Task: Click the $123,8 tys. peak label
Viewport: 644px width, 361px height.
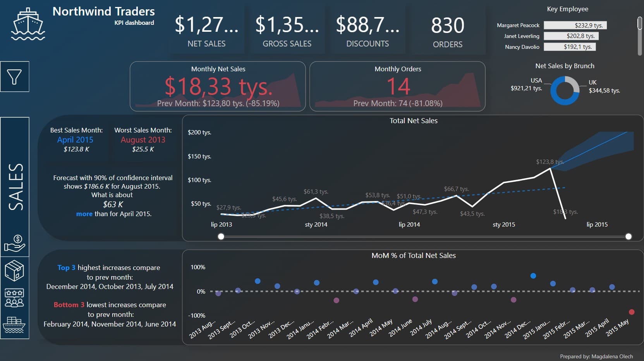Action: [x=550, y=162]
